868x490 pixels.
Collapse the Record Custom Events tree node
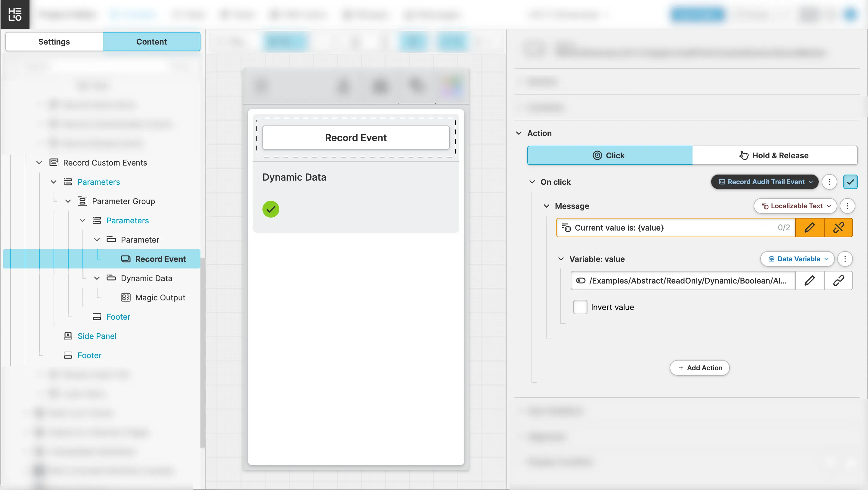(39, 163)
